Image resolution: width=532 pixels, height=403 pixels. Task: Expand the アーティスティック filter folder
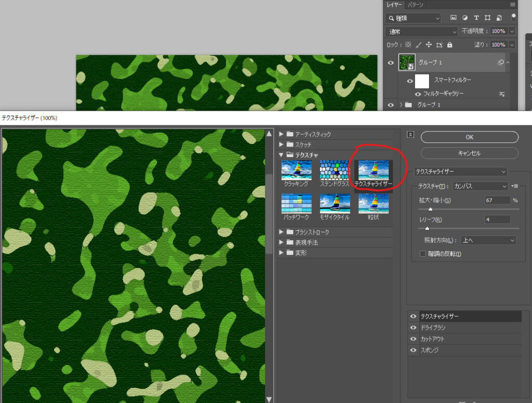[282, 134]
